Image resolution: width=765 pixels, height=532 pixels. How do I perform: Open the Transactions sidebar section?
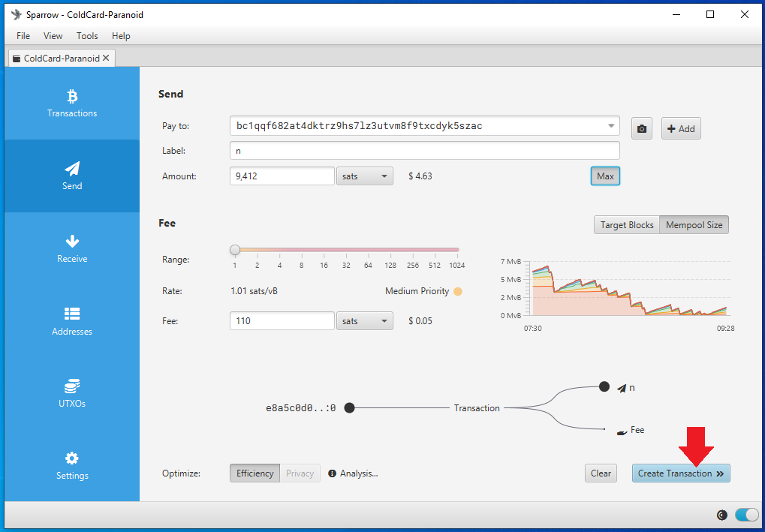pos(72,104)
